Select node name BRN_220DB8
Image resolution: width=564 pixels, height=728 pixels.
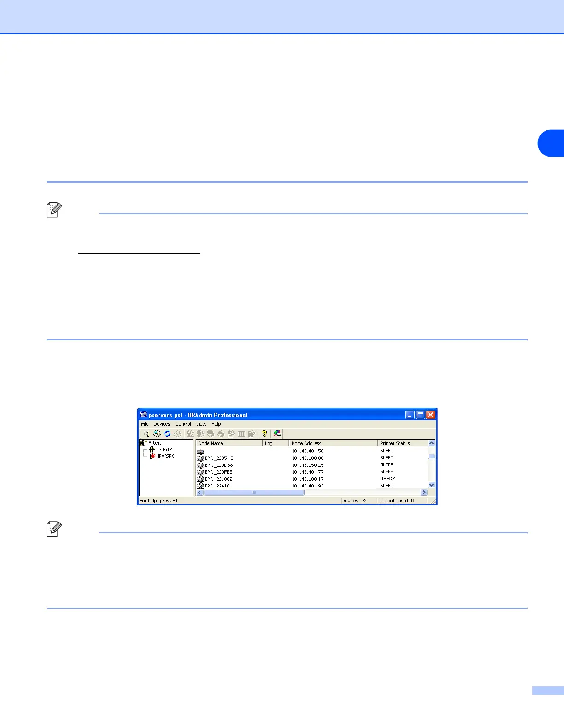[219, 465]
